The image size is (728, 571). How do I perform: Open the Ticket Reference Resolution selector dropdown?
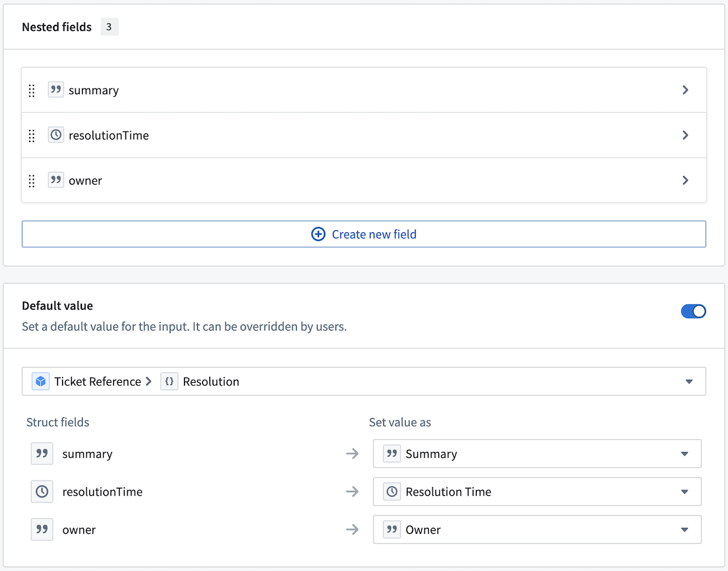[689, 381]
